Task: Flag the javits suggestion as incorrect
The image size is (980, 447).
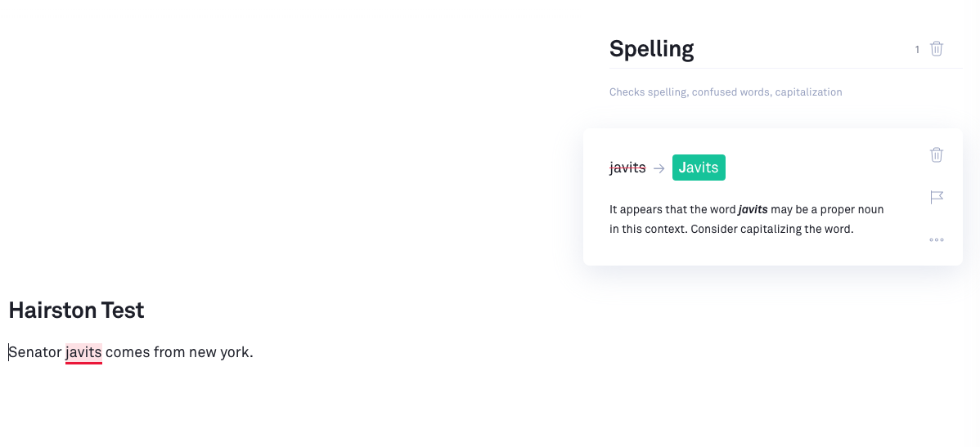Action: pos(937,197)
